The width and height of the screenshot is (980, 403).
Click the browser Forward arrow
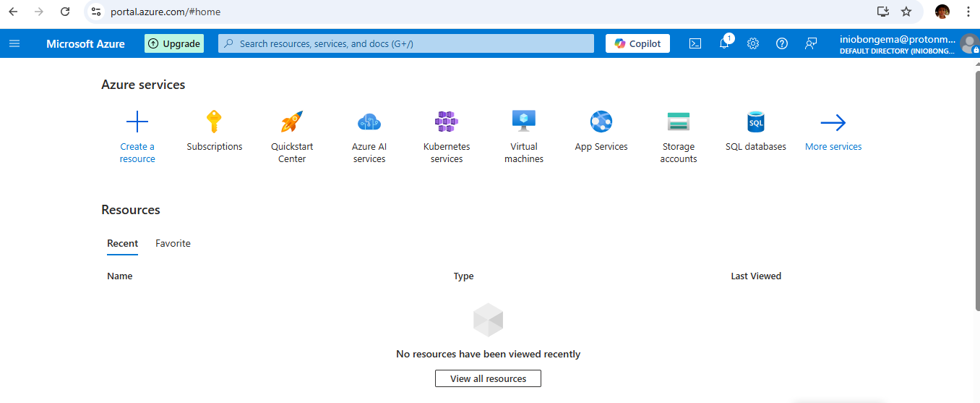pyautogui.click(x=39, y=12)
